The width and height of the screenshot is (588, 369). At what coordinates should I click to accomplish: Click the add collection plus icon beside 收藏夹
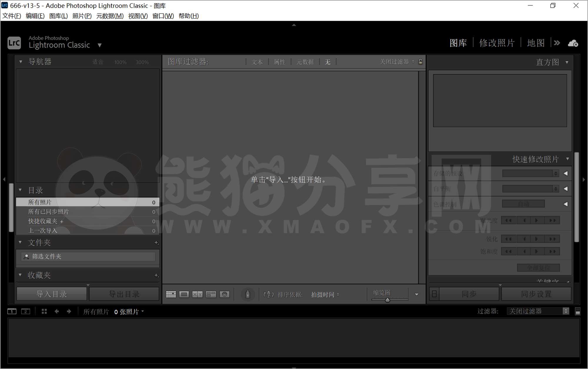(x=156, y=275)
